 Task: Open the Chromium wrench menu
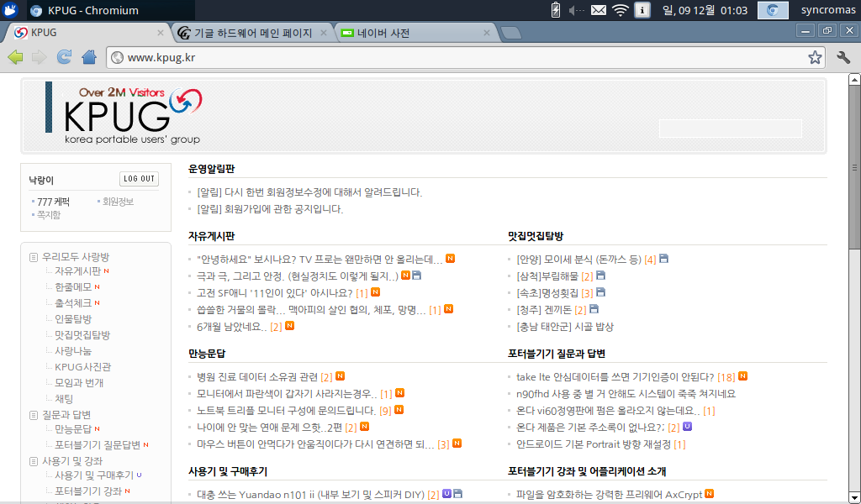point(843,57)
